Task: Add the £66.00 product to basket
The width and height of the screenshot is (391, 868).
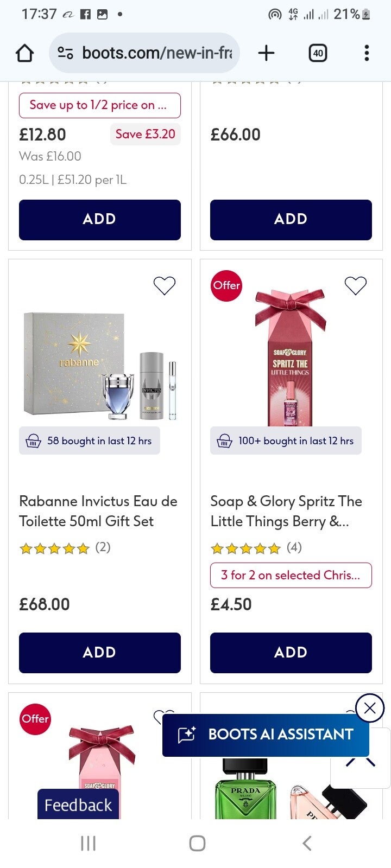Action: [x=291, y=219]
